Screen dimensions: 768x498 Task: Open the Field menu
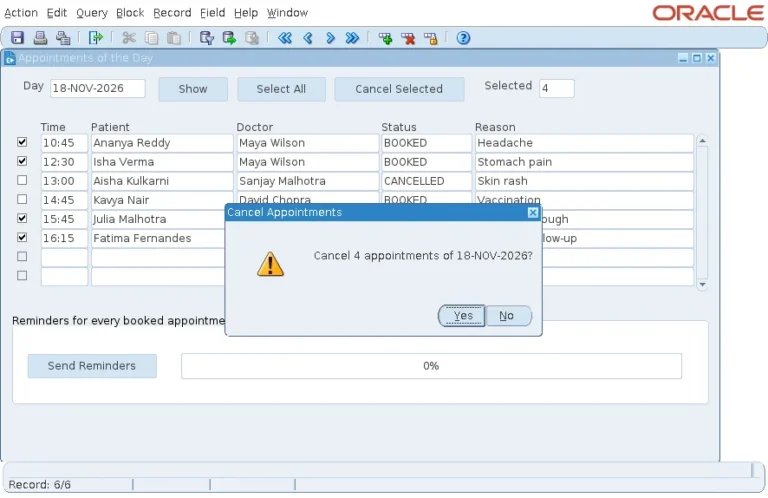pos(213,13)
